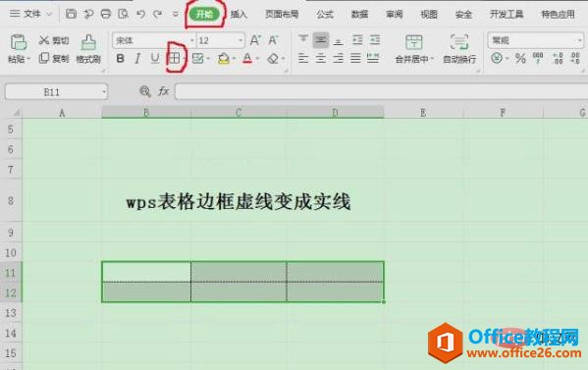Viewport: 588px width, 370px height.
Task: Open the 特色应用 tab
Action: [558, 15]
